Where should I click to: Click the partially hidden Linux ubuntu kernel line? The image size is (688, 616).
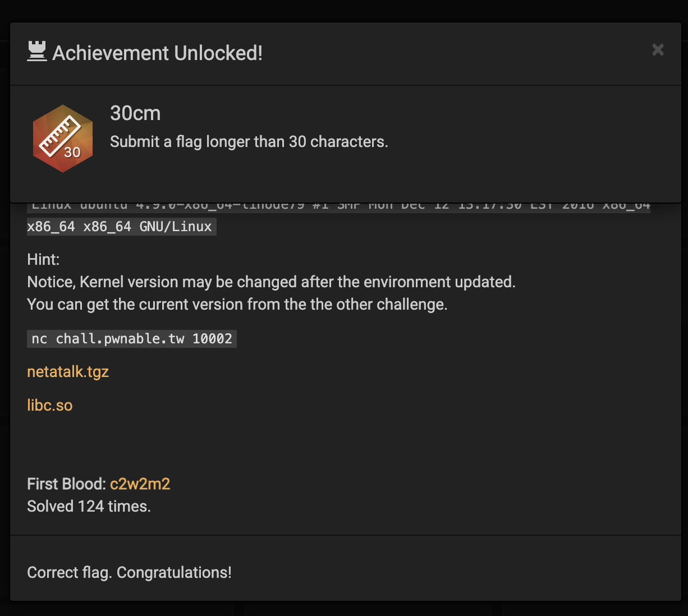pos(338,206)
